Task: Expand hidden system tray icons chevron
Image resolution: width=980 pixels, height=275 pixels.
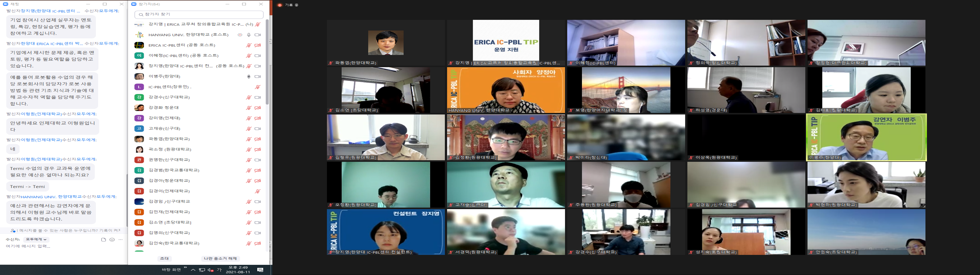Action: tap(193, 270)
